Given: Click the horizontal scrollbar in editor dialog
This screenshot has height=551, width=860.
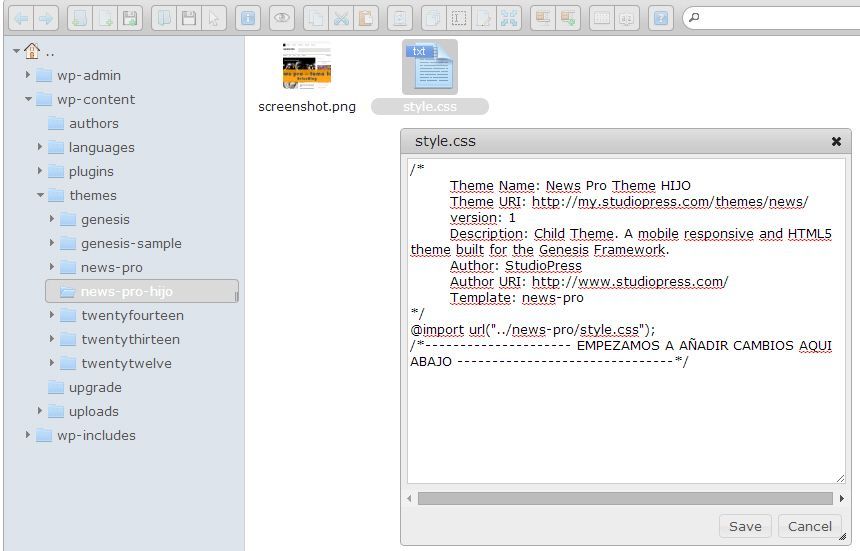Looking at the screenshot, I should click(625, 498).
